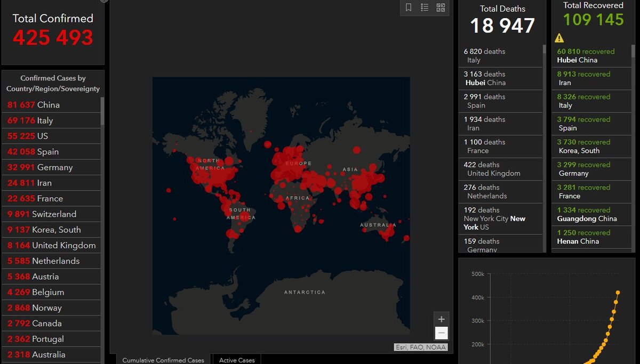This screenshot has width=640, height=364.
Task: Open the map bookmarks icon
Action: (409, 7)
